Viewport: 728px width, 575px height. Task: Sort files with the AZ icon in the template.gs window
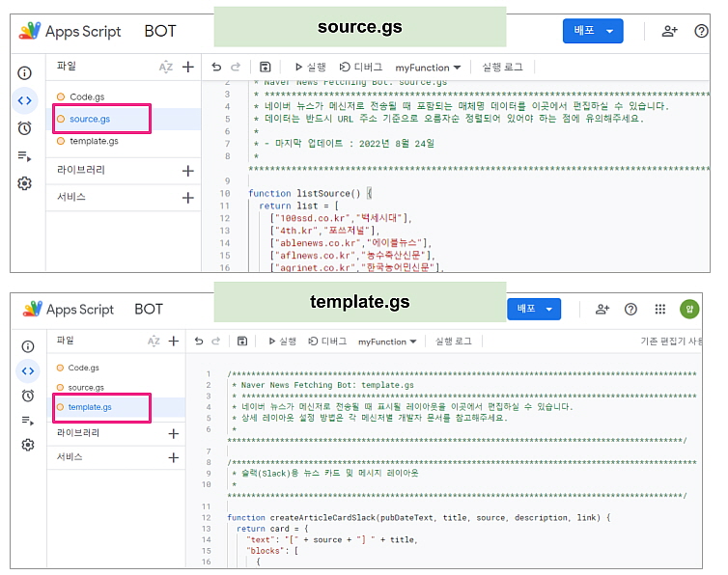coord(154,342)
